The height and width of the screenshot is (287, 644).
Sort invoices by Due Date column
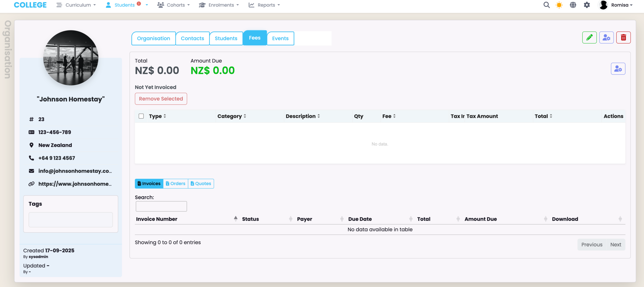click(x=360, y=219)
